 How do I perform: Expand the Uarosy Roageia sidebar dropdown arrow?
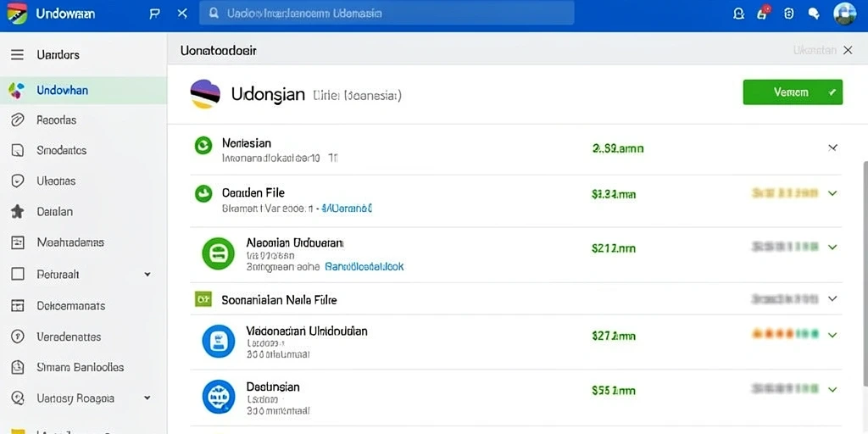tap(147, 398)
